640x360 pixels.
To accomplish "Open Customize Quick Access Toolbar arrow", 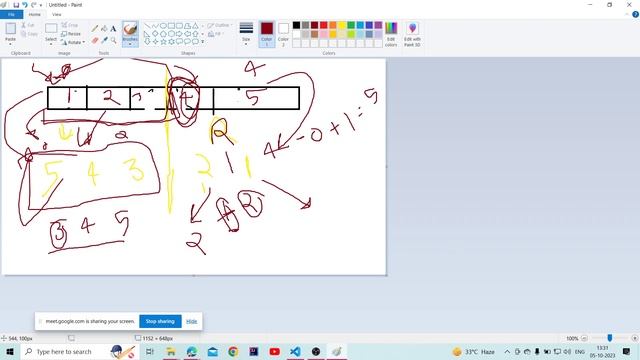I will pyautogui.click(x=41, y=5).
